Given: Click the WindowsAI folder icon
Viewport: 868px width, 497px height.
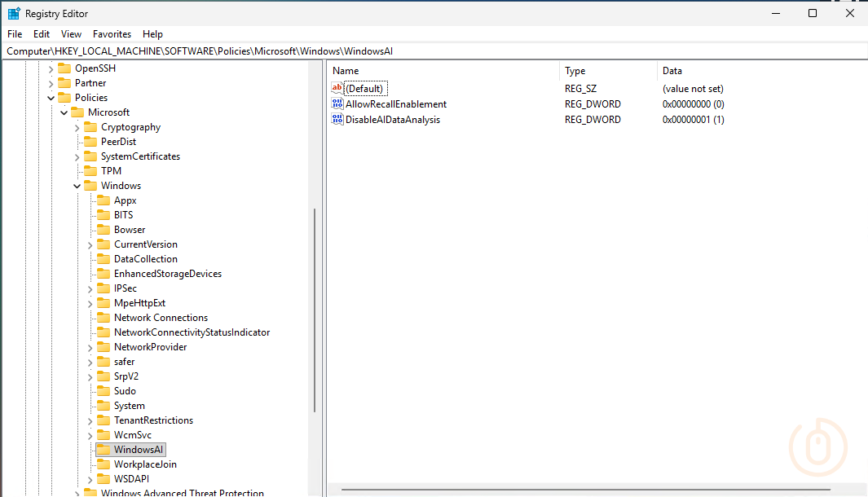Looking at the screenshot, I should coord(107,449).
